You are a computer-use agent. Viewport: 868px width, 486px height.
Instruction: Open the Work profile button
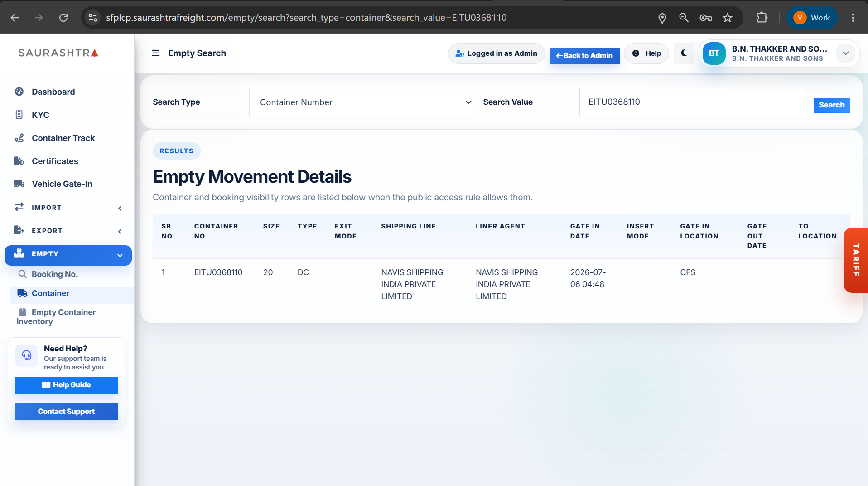pyautogui.click(x=812, y=18)
